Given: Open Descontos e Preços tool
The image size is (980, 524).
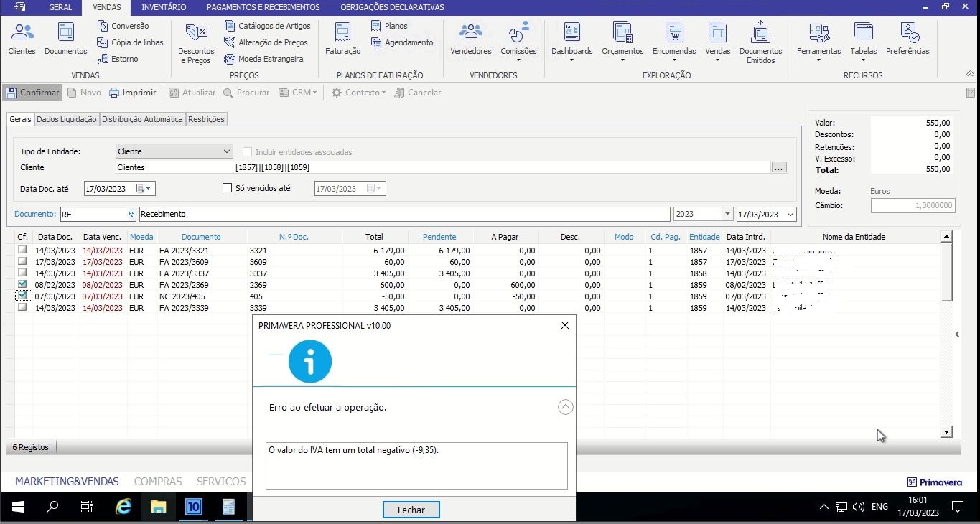Looking at the screenshot, I should click(196, 43).
